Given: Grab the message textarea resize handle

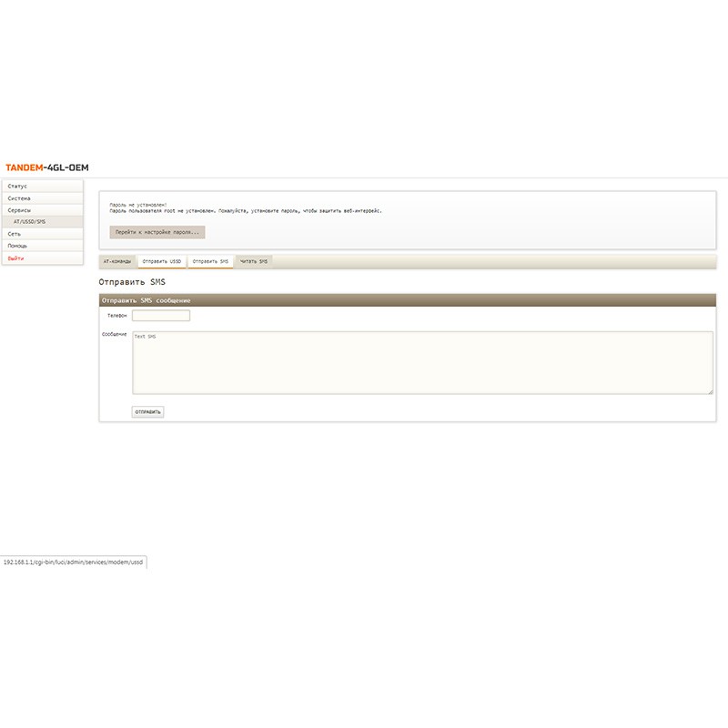Looking at the screenshot, I should (710, 391).
